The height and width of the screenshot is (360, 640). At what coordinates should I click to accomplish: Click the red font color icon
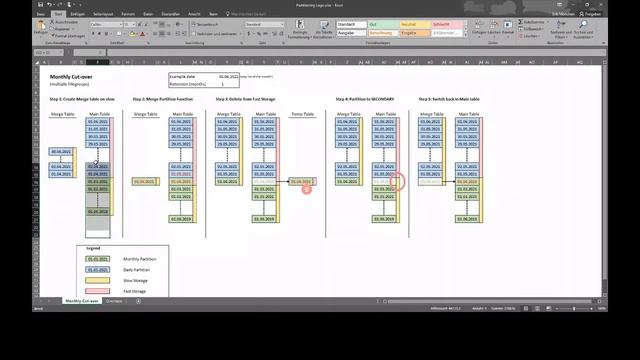tap(142, 34)
